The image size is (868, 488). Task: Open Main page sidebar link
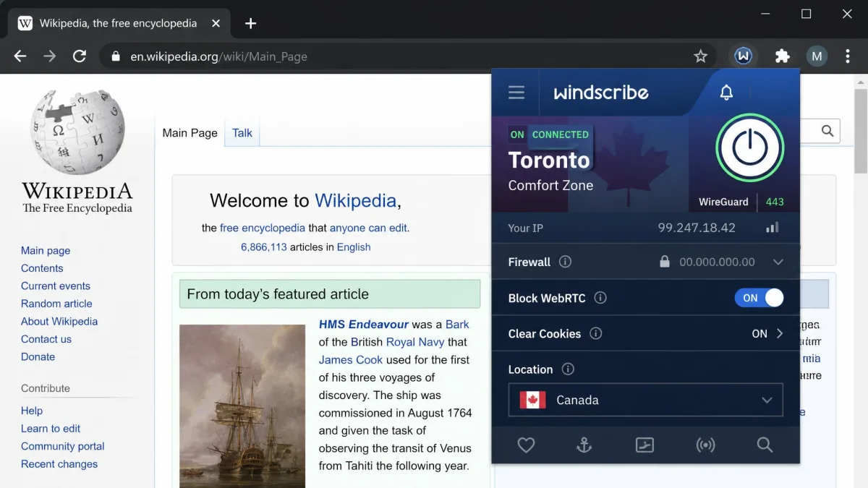(x=46, y=250)
